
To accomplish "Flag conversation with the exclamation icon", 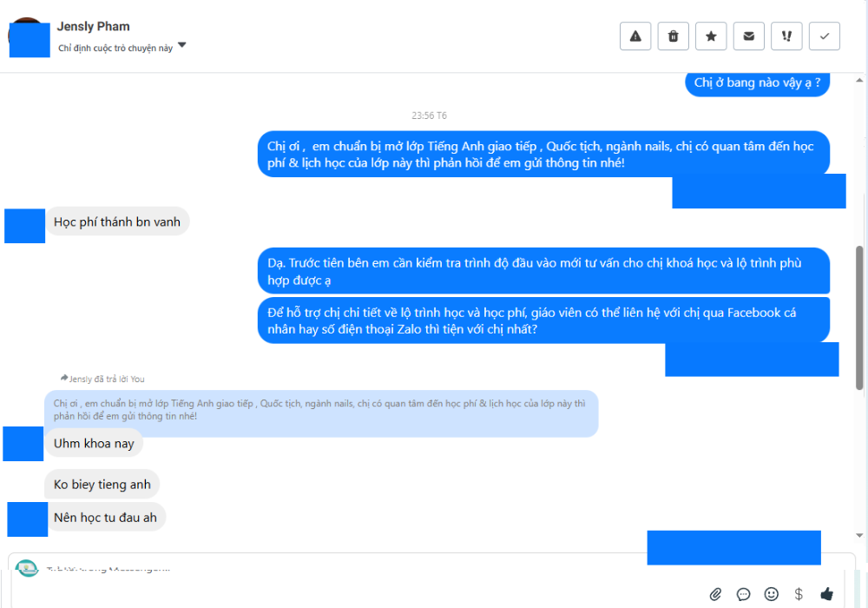I will click(786, 36).
